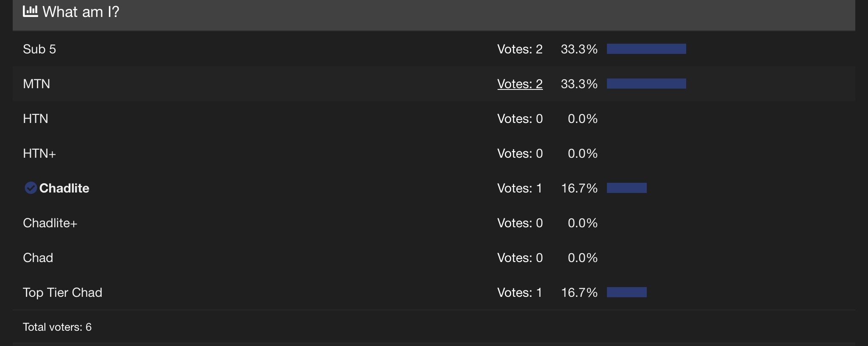Select the Chadlite+ poll option
868x346 pixels.
point(50,223)
